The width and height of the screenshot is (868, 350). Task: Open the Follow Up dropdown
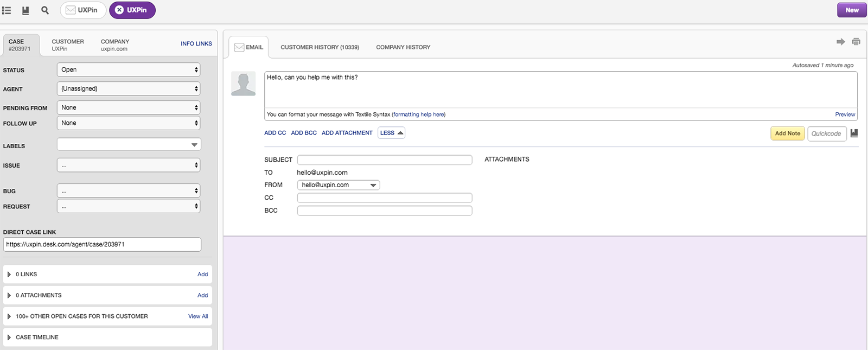click(129, 123)
